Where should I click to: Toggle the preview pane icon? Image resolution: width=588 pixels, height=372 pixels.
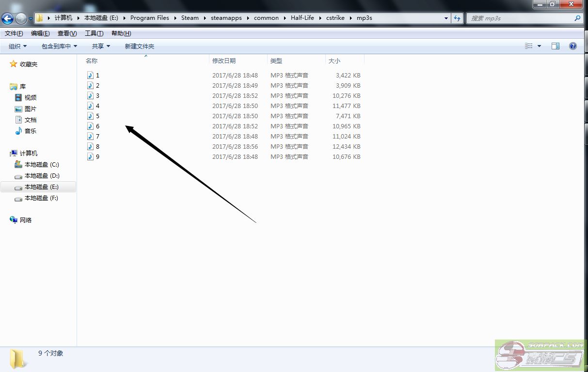coord(556,46)
